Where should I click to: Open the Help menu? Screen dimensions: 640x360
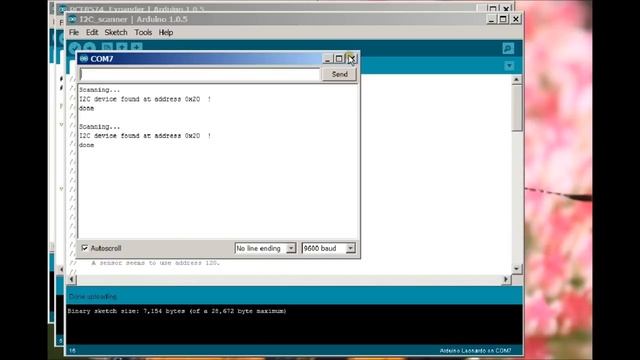tap(166, 32)
